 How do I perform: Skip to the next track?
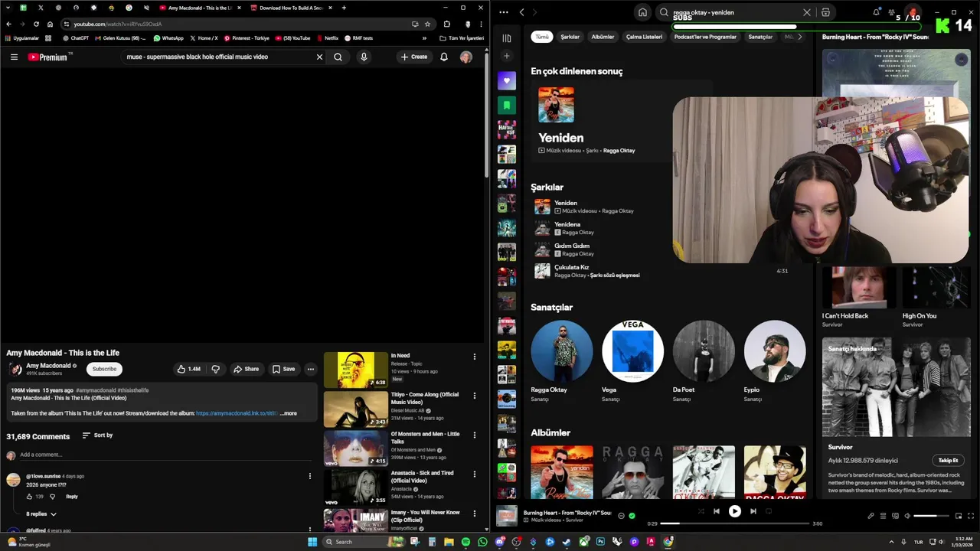(753, 511)
